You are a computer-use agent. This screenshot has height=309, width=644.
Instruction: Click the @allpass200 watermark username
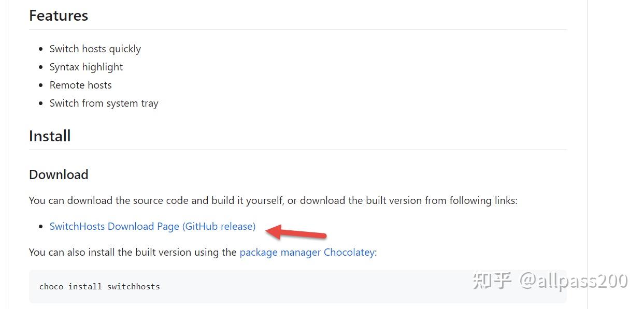[x=574, y=281]
